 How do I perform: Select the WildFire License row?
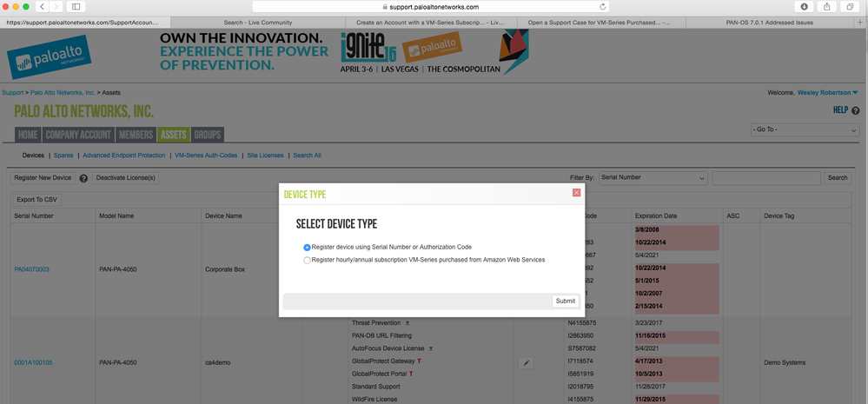tap(374, 399)
